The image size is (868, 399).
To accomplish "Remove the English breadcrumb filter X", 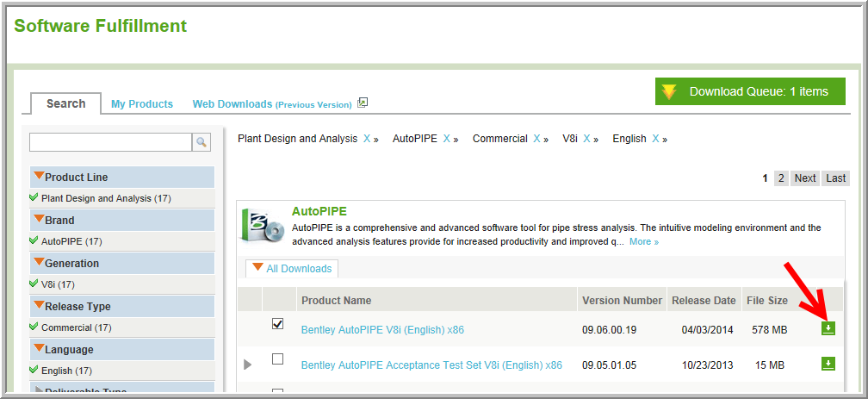I will tap(655, 139).
